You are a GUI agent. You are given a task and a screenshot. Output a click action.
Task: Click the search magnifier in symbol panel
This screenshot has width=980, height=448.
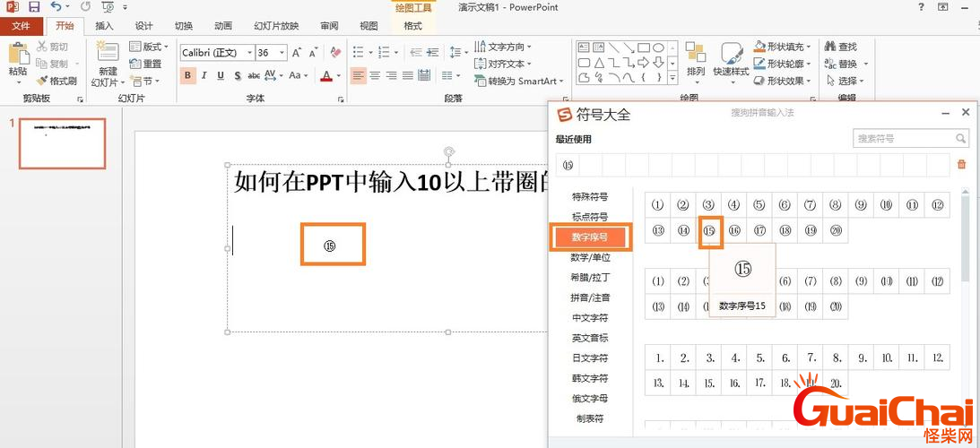click(x=960, y=138)
